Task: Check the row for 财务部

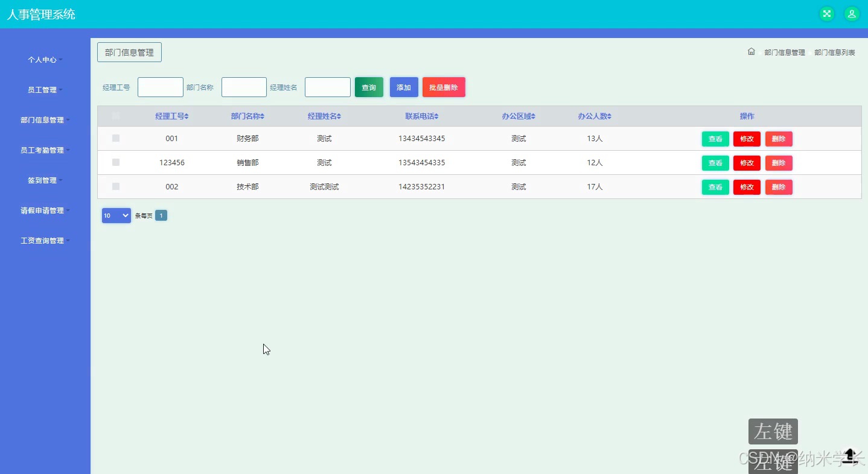Action: click(116, 138)
